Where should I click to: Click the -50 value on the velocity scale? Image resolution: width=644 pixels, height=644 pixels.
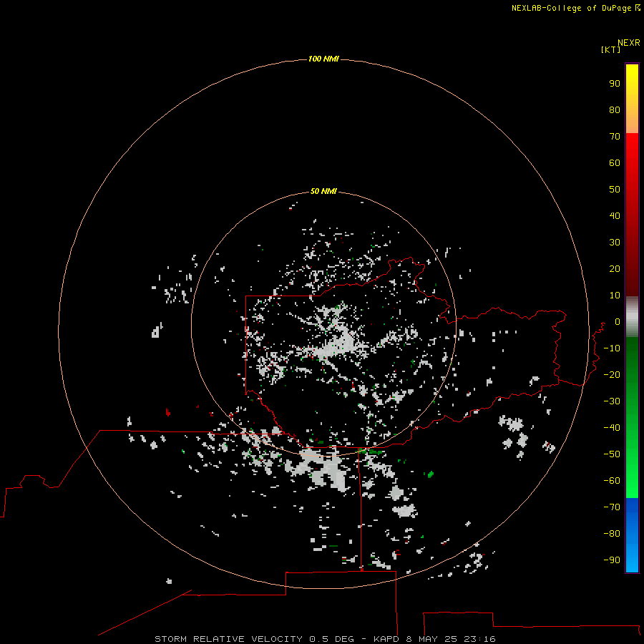tap(612, 454)
